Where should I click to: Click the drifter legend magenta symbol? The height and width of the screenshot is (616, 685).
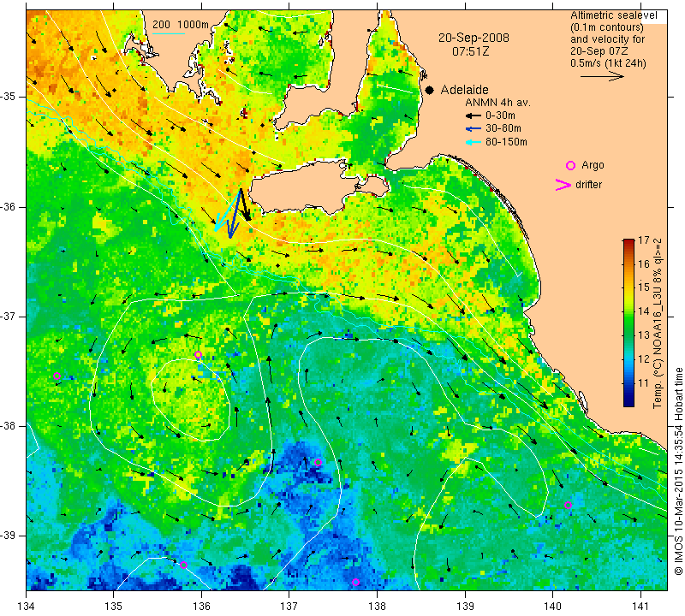[563, 185]
